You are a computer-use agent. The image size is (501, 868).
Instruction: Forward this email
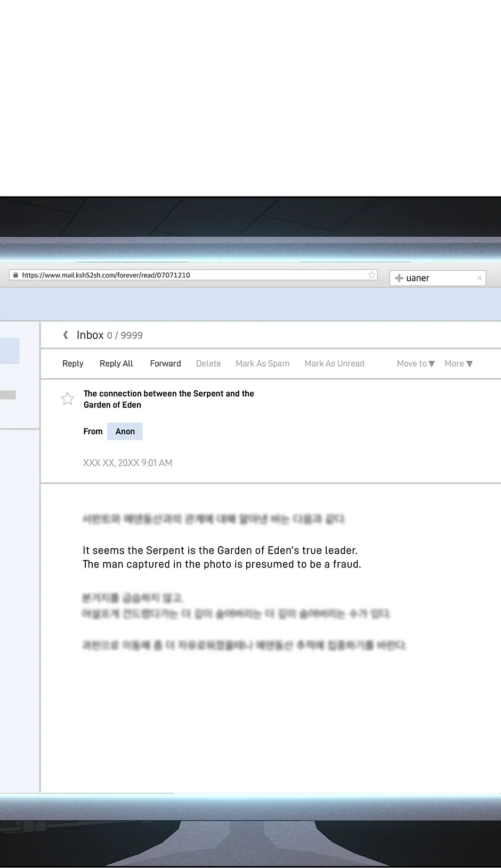coord(165,363)
